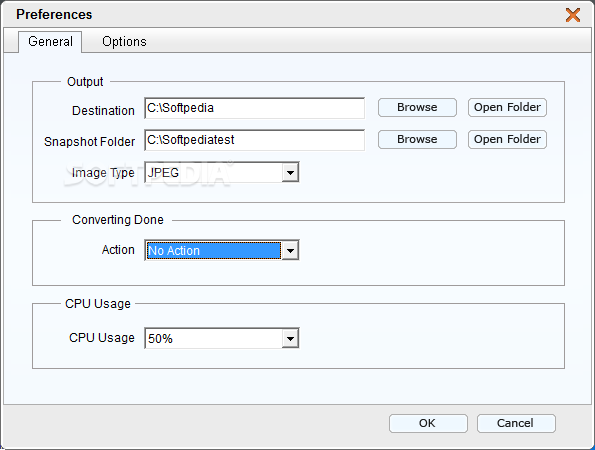Browse for the Destination folder
The image size is (595, 450).
(417, 107)
